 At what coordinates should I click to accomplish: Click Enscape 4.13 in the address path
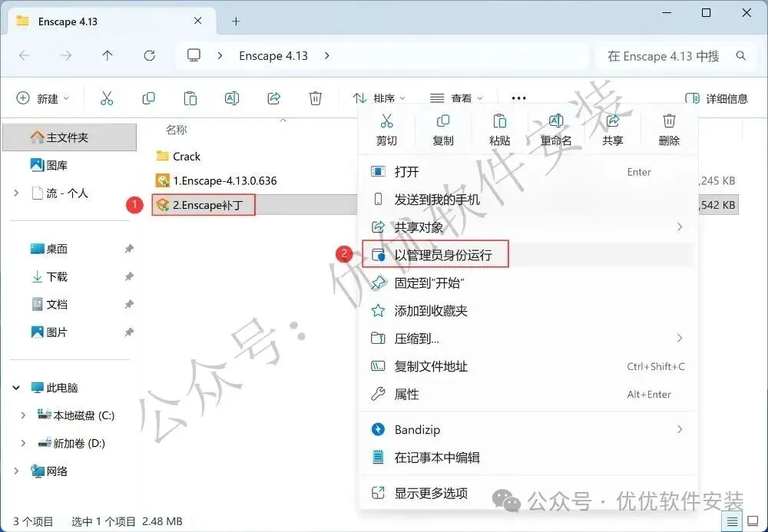[x=273, y=56]
